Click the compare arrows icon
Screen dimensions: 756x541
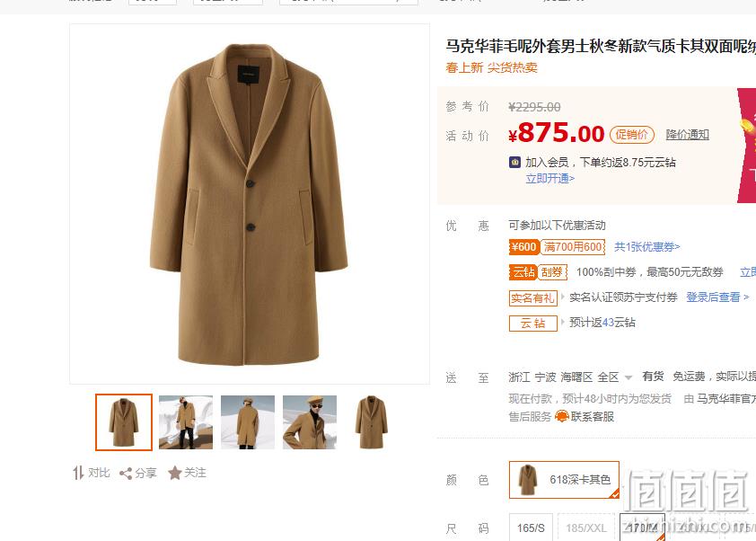point(78,473)
